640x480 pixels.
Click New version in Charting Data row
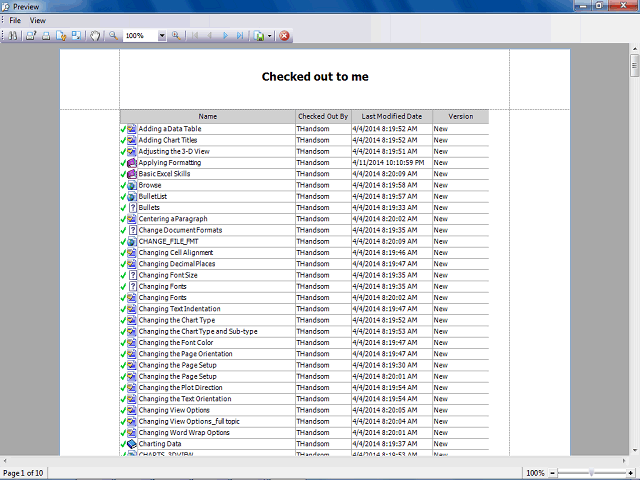point(441,444)
